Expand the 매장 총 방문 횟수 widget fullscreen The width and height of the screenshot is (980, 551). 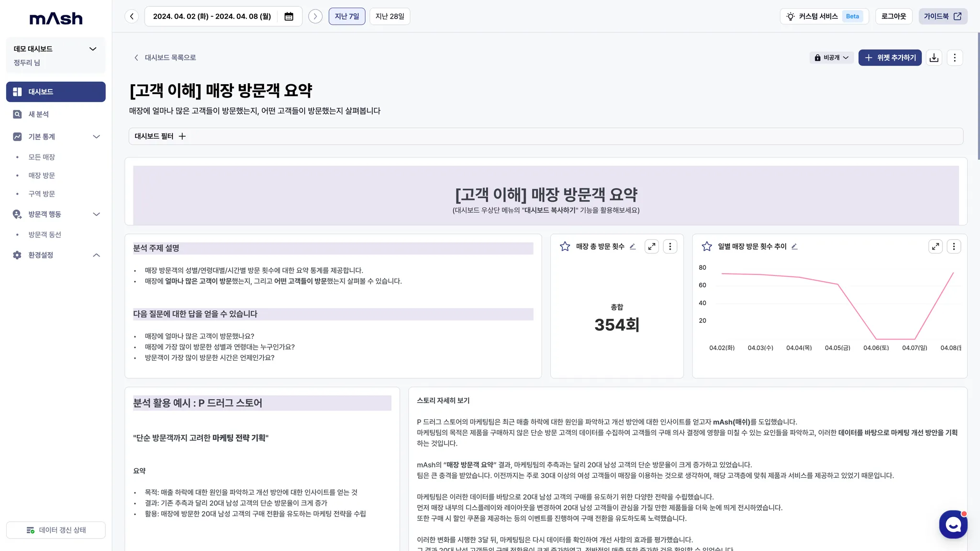651,246
